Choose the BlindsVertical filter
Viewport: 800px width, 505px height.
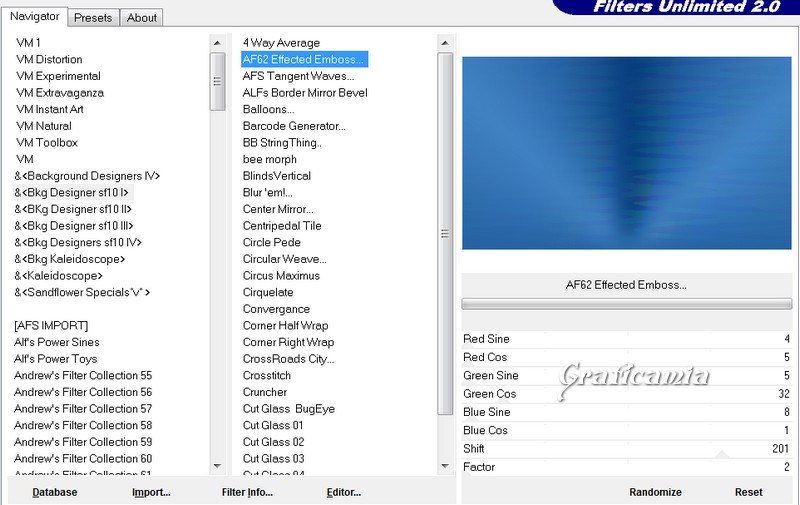click(x=277, y=176)
